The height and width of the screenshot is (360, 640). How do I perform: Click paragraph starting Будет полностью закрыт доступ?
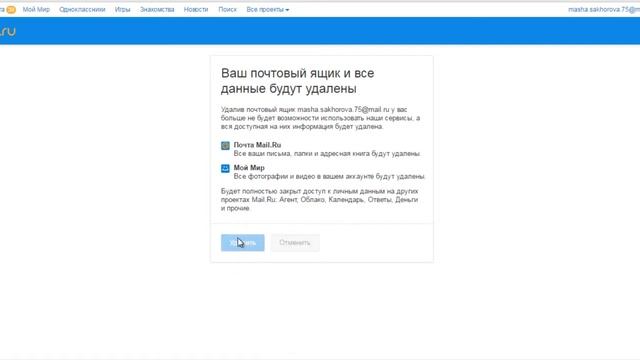pos(320,200)
